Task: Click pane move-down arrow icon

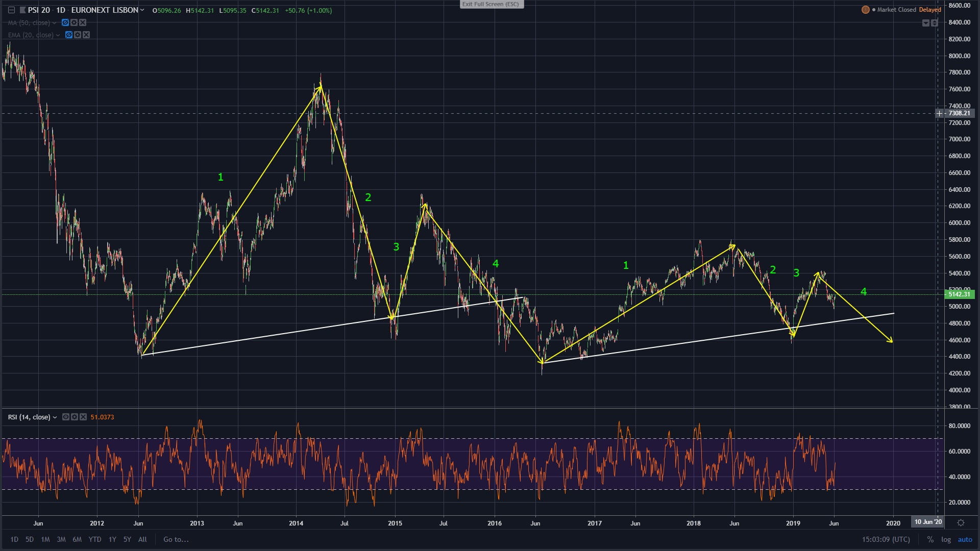Action: tap(925, 23)
